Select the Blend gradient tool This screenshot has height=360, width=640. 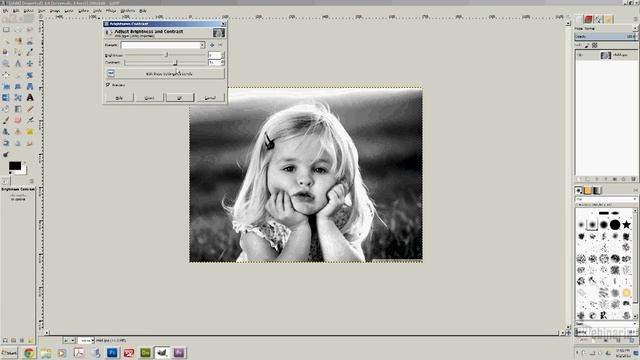18,109
